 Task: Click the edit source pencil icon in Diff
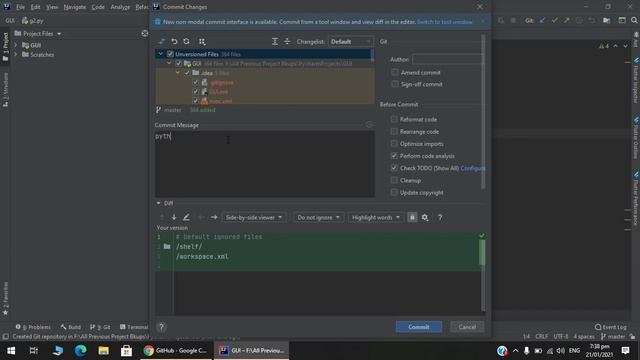(186, 218)
